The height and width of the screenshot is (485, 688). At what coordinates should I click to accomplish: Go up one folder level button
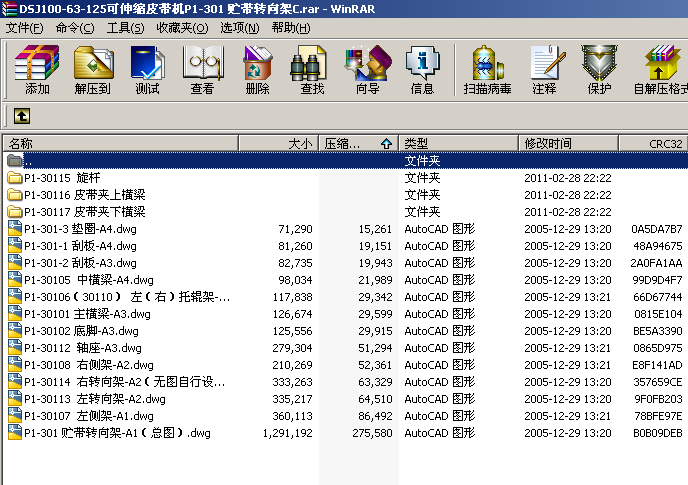point(21,116)
